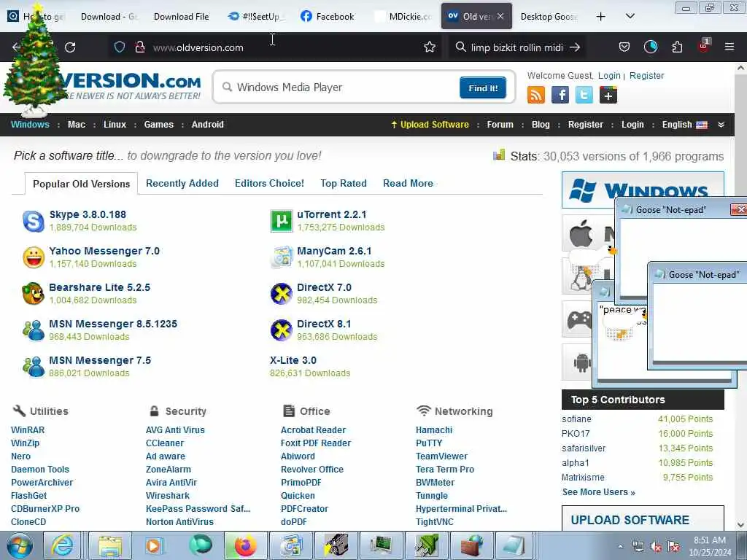Open Internet Explorer from the taskbar

point(63,545)
